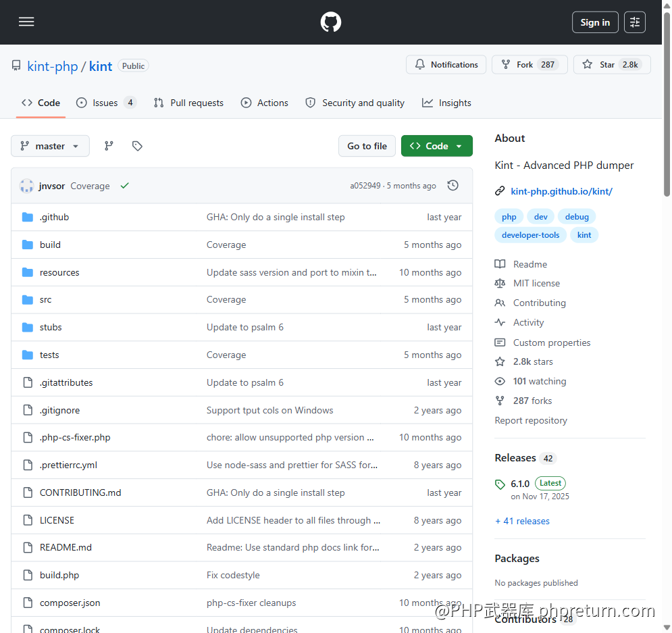Visit kint-php.github.io/kint/ link
This screenshot has width=672, height=633.
pos(561,192)
